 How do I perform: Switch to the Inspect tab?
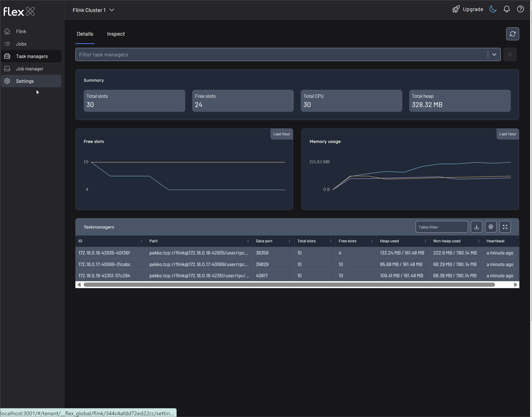tap(116, 34)
